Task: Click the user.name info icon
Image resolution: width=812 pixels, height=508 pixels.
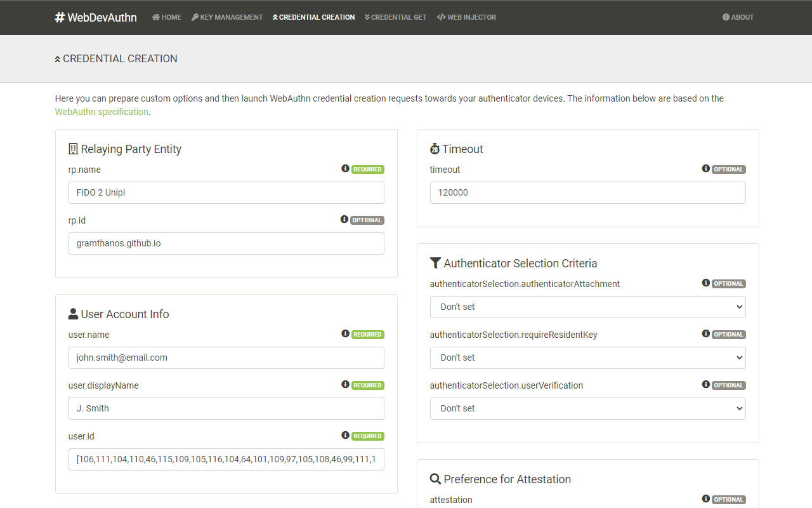Action: pyautogui.click(x=345, y=334)
